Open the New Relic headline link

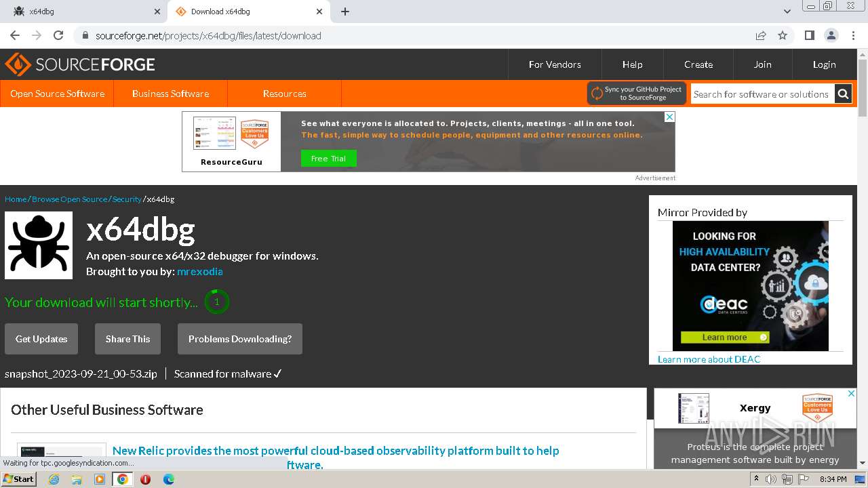[336, 457]
